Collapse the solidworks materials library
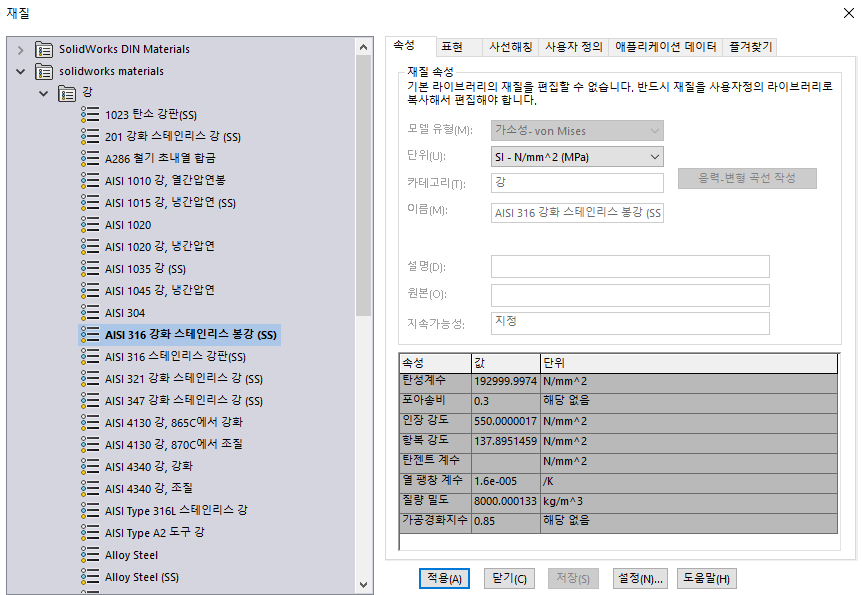The image size is (862, 595). pos(21,71)
